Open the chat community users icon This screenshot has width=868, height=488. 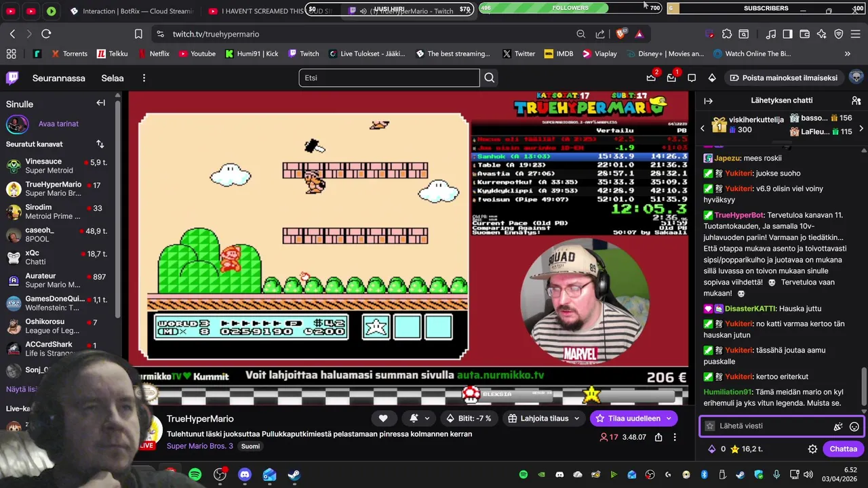pyautogui.click(x=856, y=100)
